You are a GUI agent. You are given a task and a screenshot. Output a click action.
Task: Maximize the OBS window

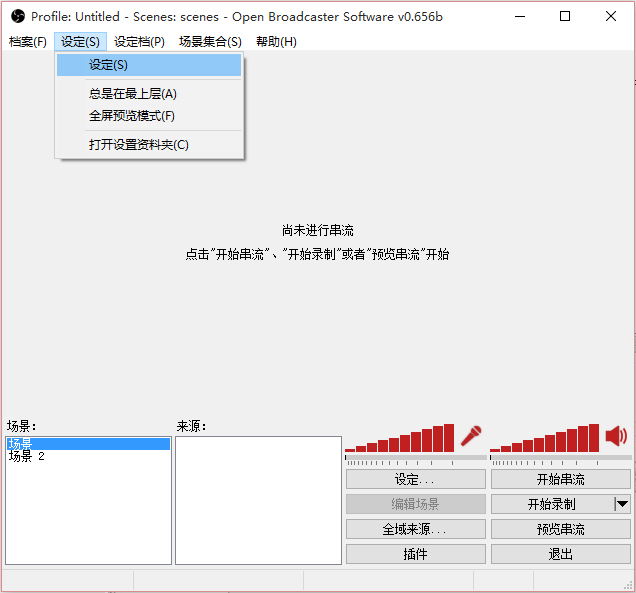565,16
